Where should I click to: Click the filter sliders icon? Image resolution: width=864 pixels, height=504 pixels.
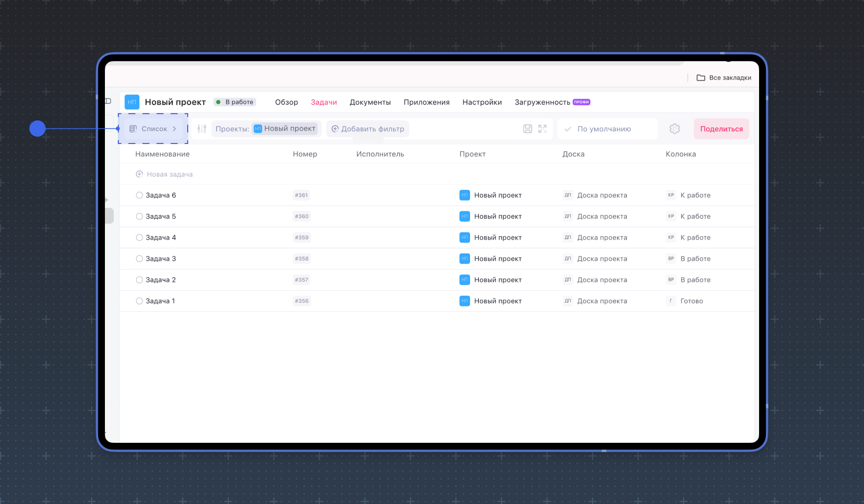[x=202, y=129]
